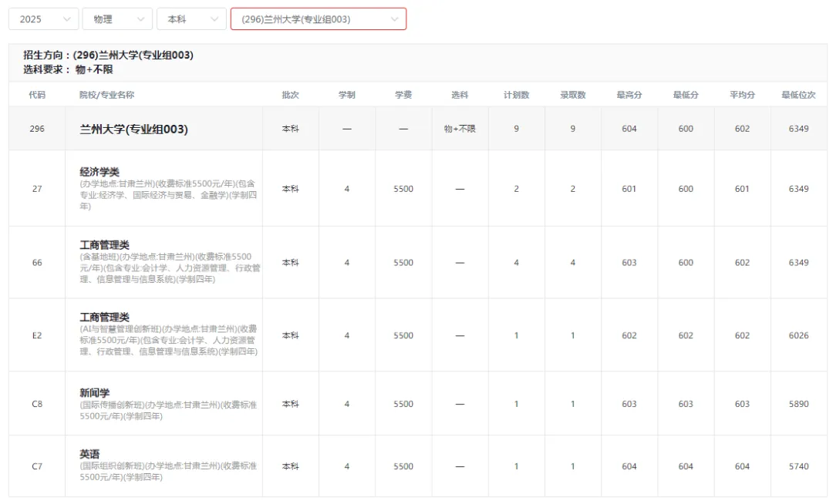This screenshot has height=504, width=833.
Task: Select the 工商管理类 title in row 66
Action: click(105, 245)
